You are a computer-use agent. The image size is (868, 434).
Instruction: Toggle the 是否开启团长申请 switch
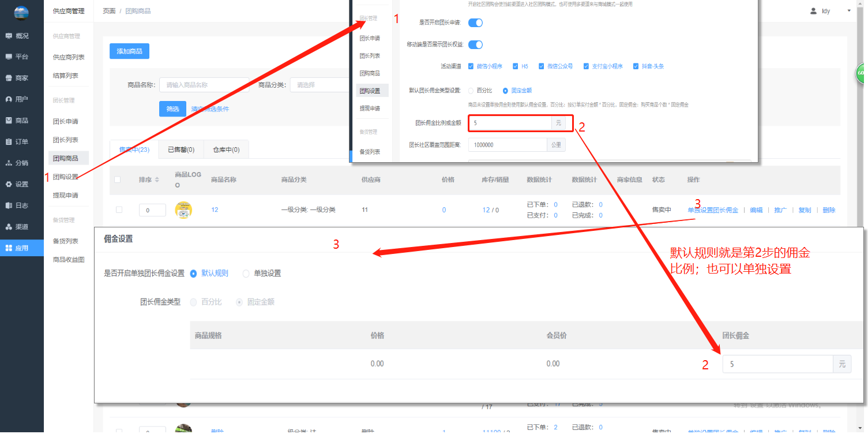pos(475,23)
